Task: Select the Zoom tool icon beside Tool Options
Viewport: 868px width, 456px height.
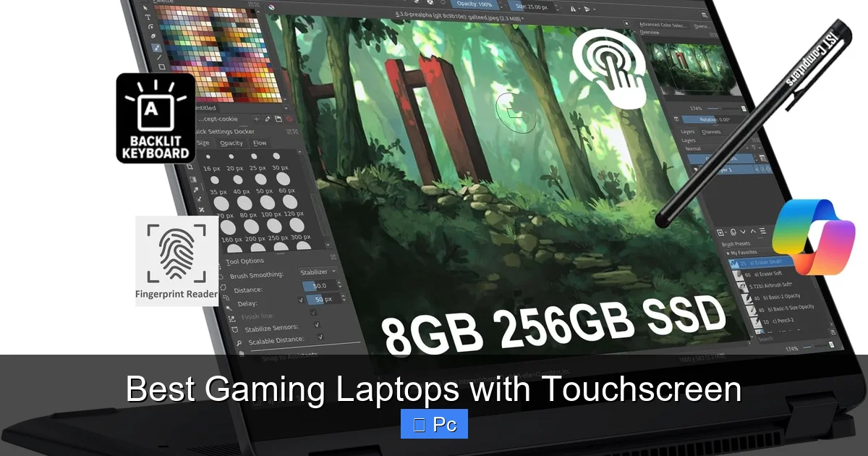Action: point(333,257)
